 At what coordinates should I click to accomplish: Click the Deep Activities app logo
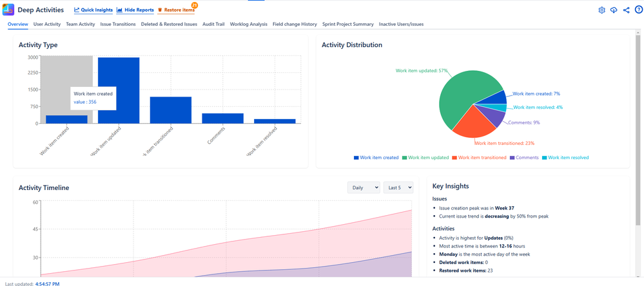[x=9, y=10]
